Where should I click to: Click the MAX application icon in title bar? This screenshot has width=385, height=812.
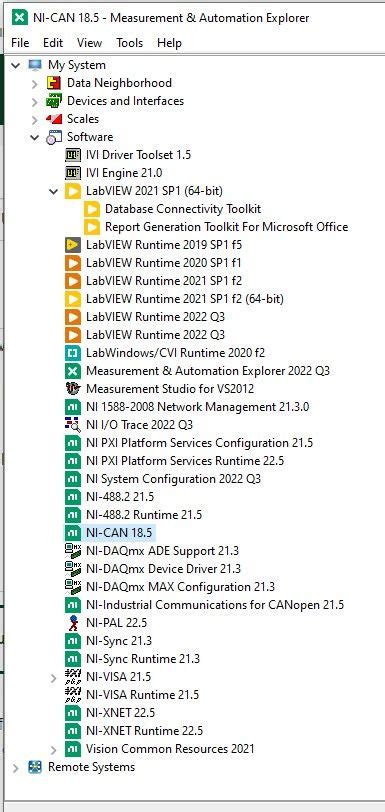point(20,18)
